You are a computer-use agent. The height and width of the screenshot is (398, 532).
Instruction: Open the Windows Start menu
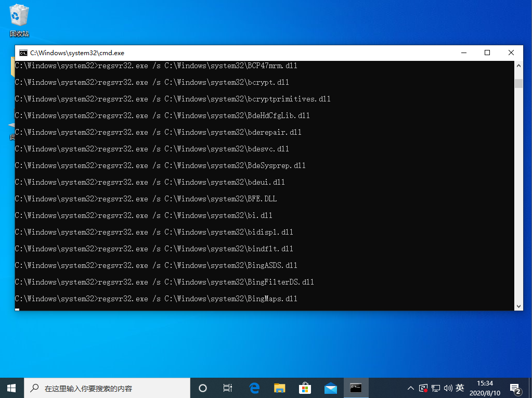point(11,388)
